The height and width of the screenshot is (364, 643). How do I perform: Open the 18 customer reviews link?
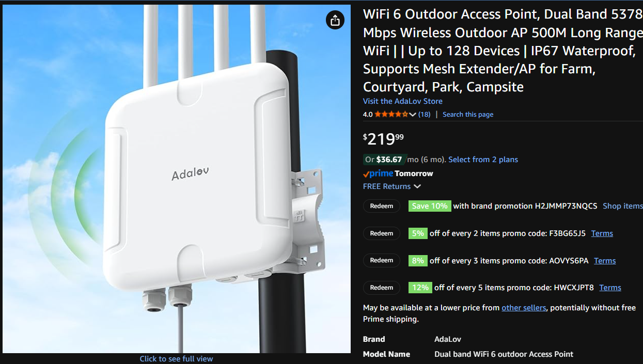click(x=424, y=114)
